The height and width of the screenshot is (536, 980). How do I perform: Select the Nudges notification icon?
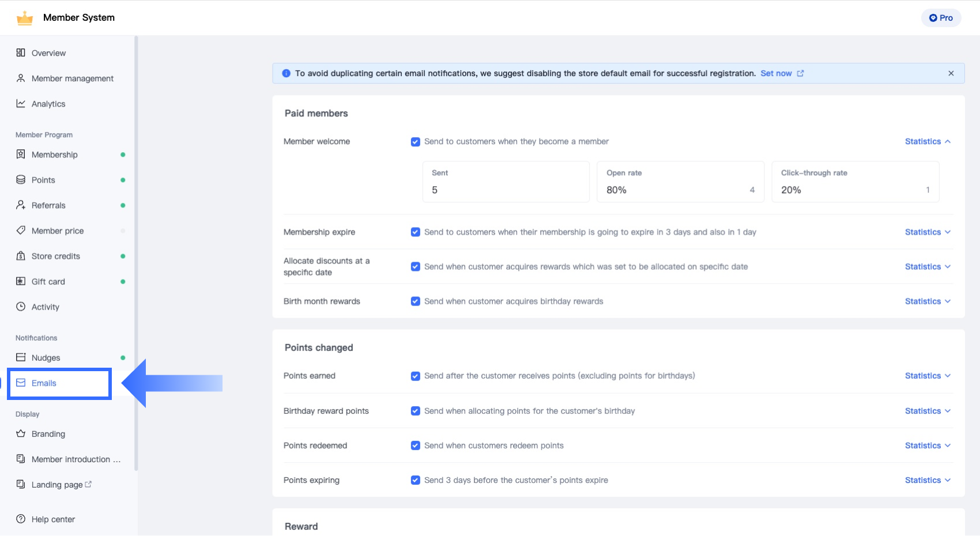point(20,357)
